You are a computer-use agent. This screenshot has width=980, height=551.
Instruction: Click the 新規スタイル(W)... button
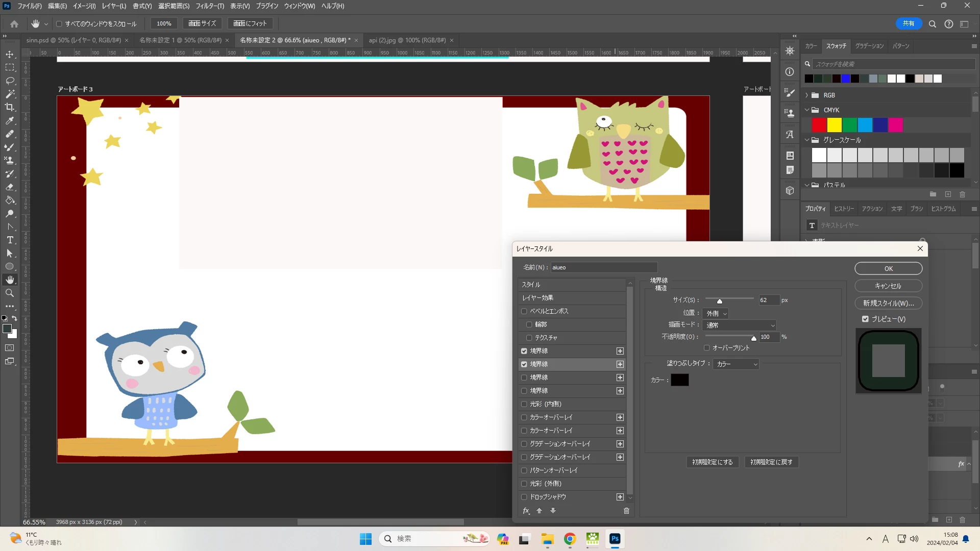(888, 303)
